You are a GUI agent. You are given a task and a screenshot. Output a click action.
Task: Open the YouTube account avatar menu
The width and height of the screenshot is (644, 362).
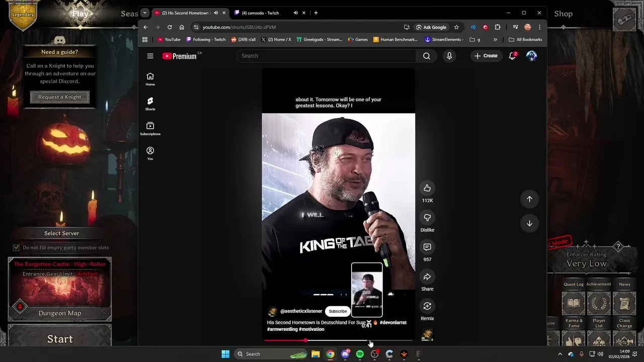tap(531, 56)
